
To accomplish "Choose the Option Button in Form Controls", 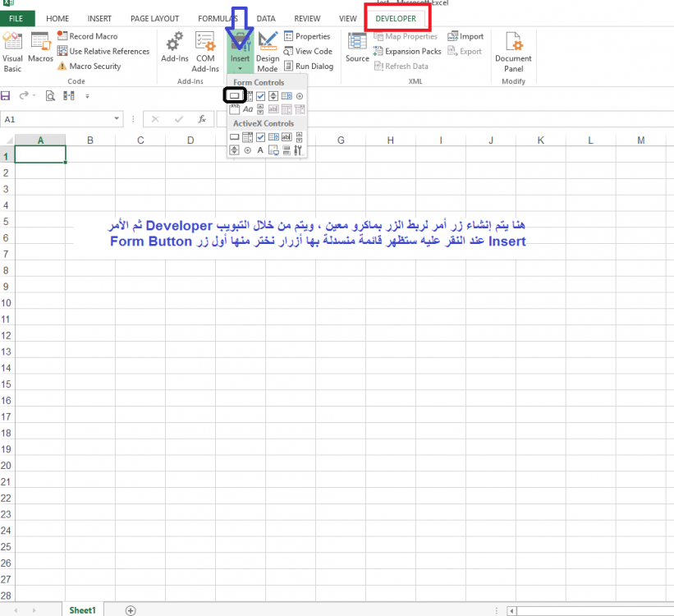I will [x=300, y=96].
